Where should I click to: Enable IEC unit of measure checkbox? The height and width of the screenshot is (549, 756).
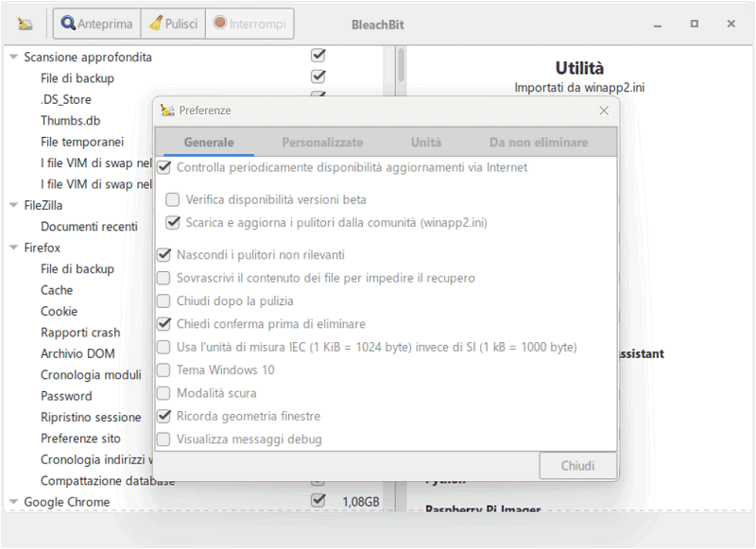pyautogui.click(x=163, y=347)
